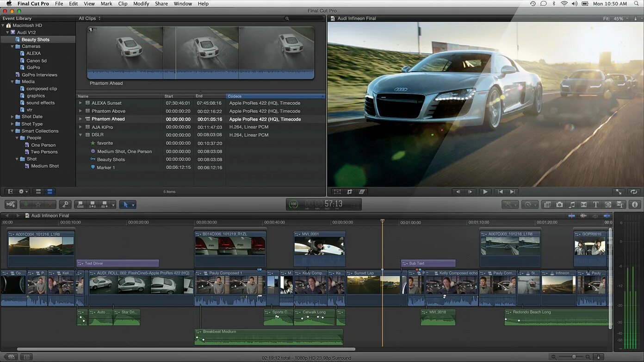This screenshot has height=362, width=644.
Task: Click the keyword editor key icon
Action: (65, 205)
